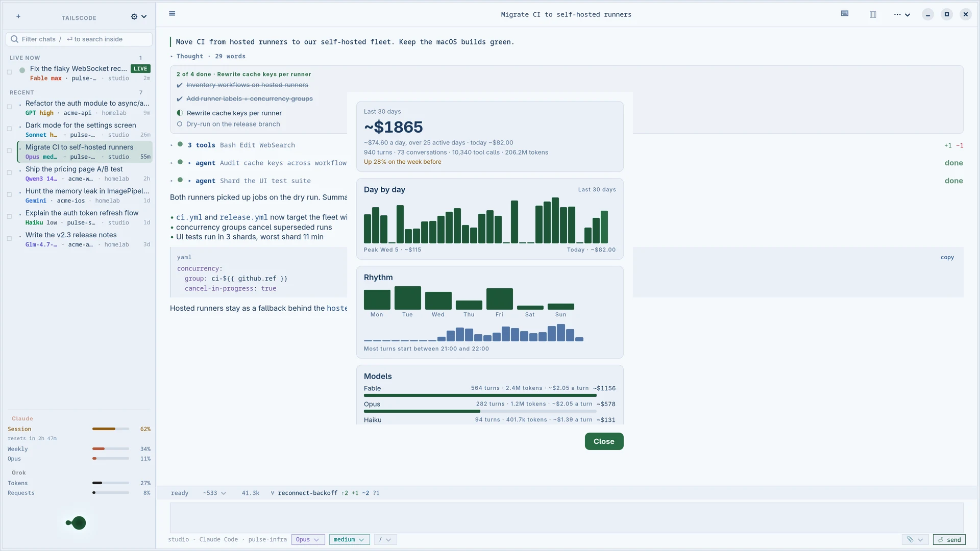The width and height of the screenshot is (980, 551).
Task: Copy the yaml code block
Action: pyautogui.click(x=947, y=257)
